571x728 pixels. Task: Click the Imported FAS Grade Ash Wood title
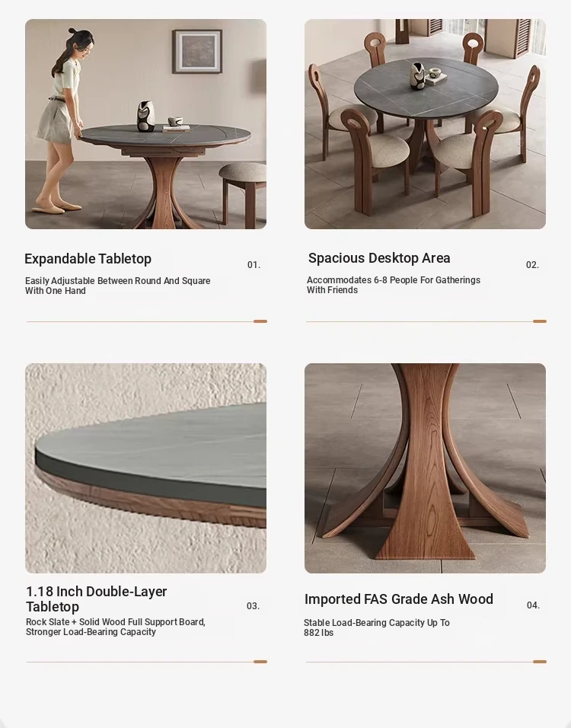pyautogui.click(x=399, y=599)
